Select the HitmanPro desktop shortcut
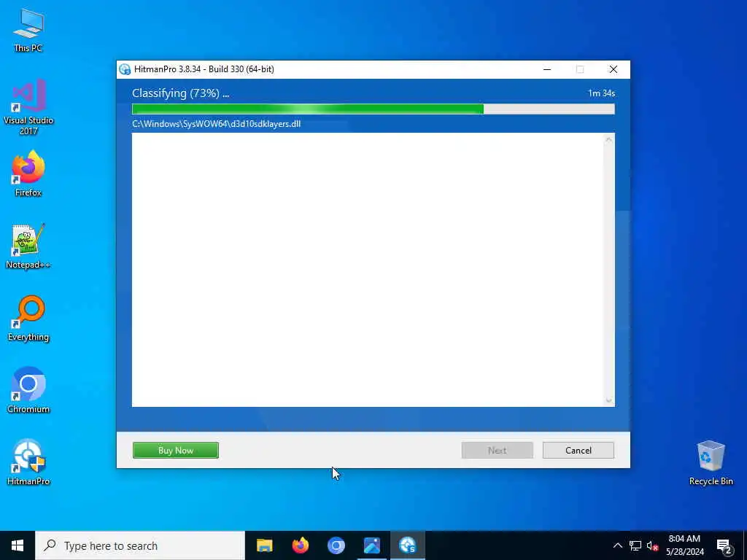This screenshot has width=747, height=560. pos(28,462)
